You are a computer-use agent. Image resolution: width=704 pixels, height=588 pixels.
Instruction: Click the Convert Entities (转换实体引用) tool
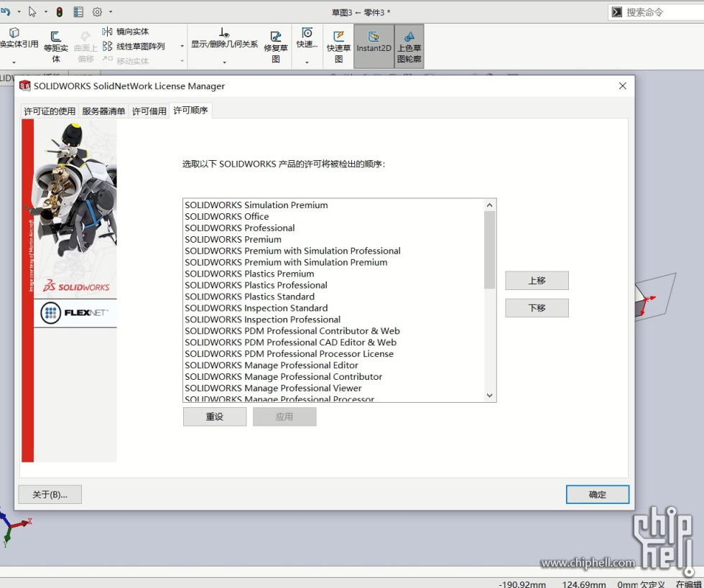click(19, 39)
